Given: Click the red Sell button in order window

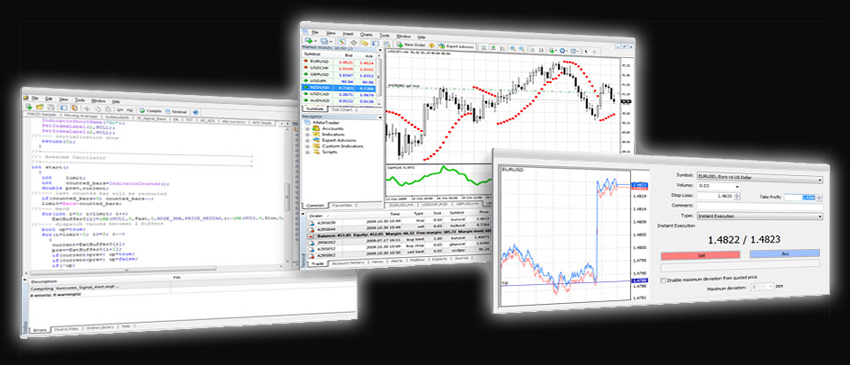Looking at the screenshot, I should (700, 254).
